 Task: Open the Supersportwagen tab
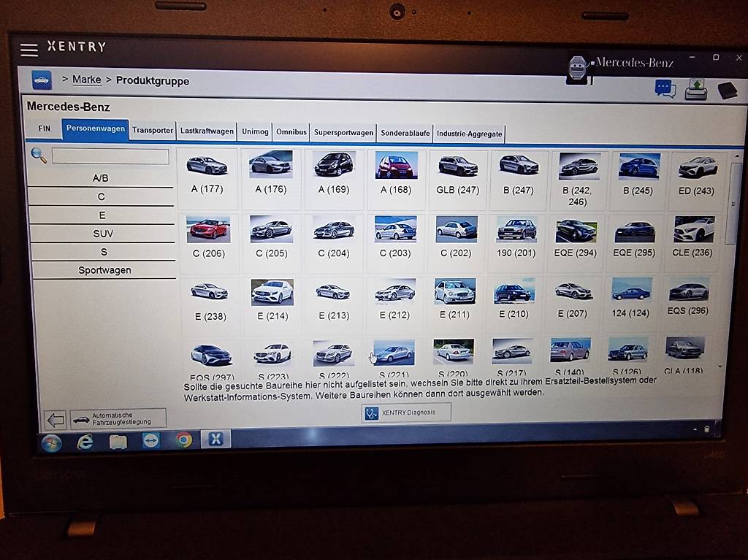click(343, 133)
